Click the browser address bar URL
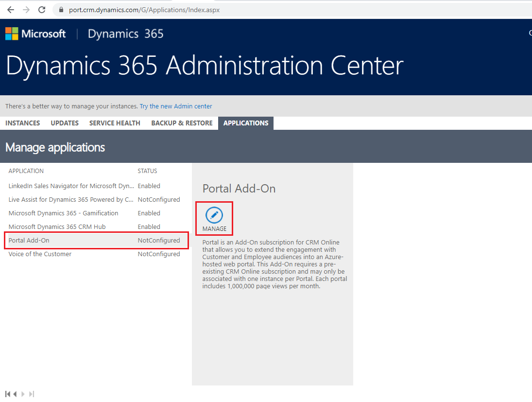532x402 pixels. click(144, 10)
